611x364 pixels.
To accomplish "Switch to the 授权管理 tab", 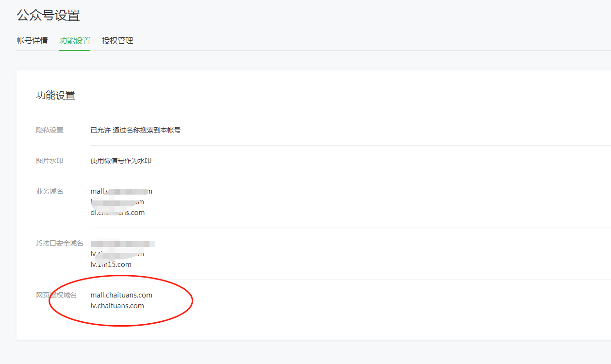I will (117, 41).
